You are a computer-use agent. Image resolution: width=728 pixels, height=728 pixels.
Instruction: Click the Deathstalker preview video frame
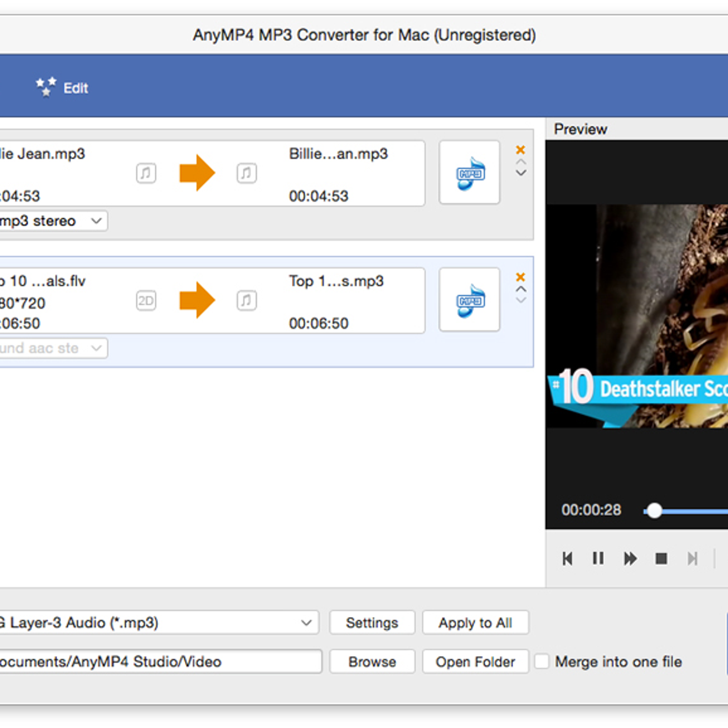(x=637, y=316)
